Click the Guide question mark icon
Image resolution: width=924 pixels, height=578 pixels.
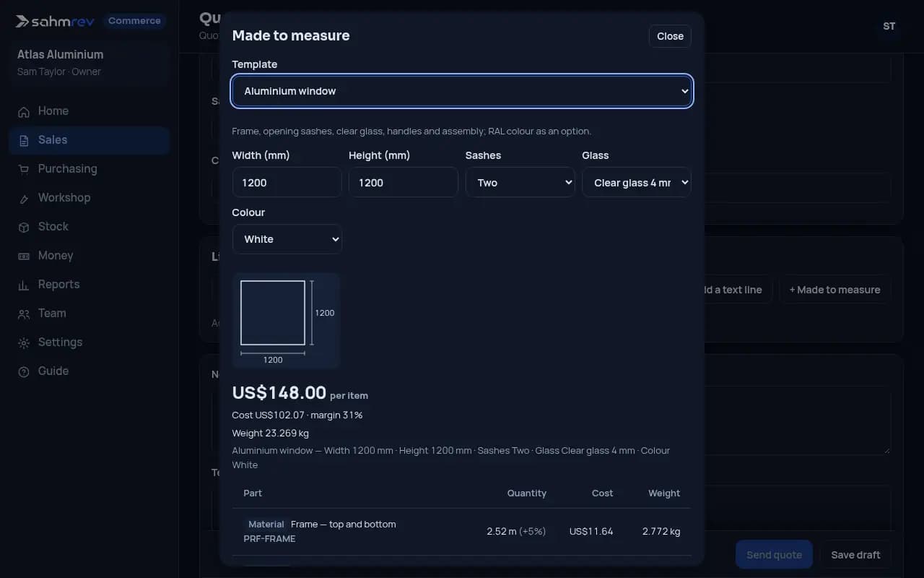click(x=24, y=371)
